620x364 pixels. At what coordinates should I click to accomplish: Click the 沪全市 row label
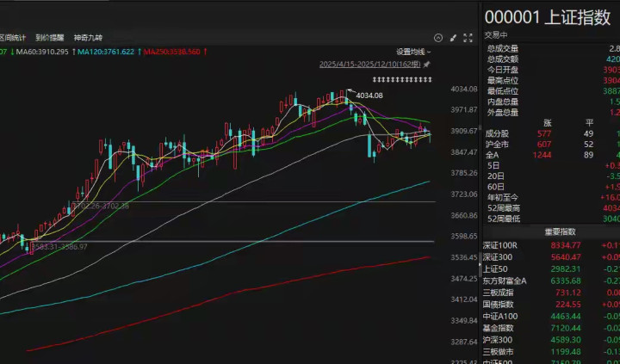point(496,145)
